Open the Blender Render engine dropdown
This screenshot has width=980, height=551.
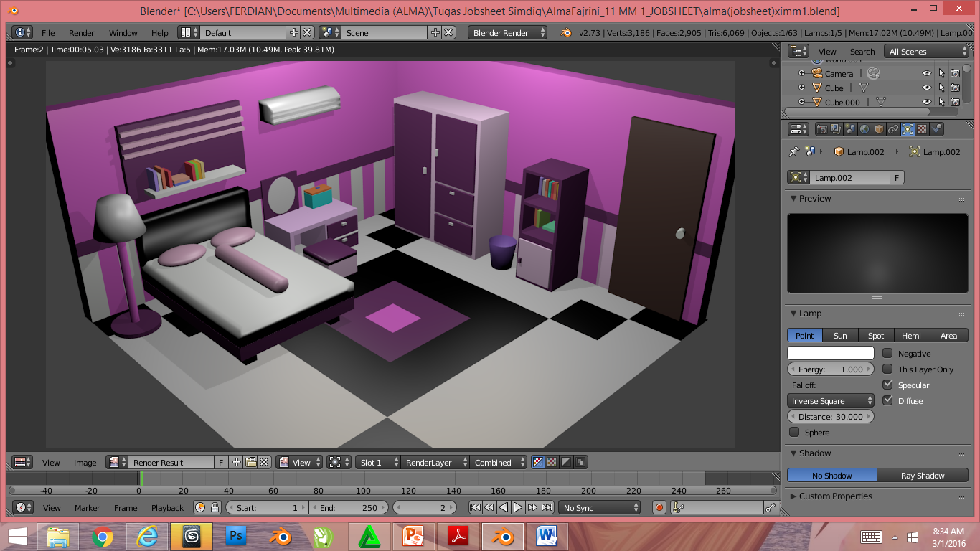(x=508, y=33)
